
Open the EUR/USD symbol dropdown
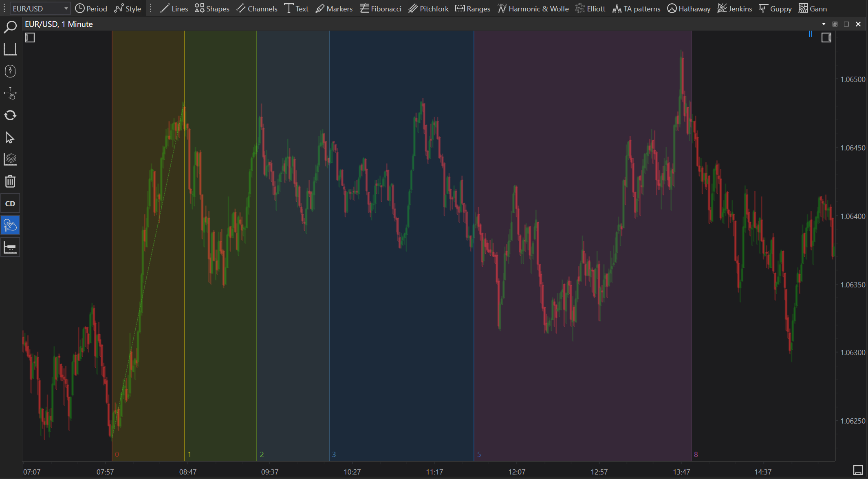pyautogui.click(x=66, y=9)
